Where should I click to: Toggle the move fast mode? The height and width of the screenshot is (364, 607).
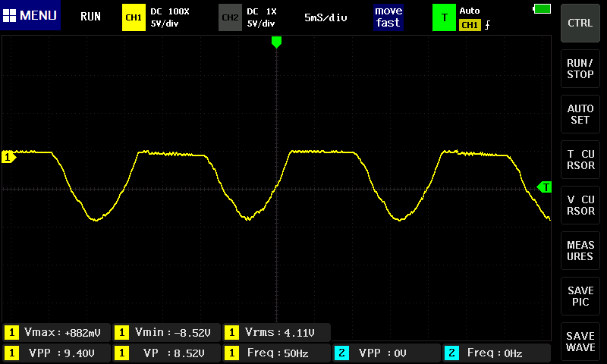(388, 17)
